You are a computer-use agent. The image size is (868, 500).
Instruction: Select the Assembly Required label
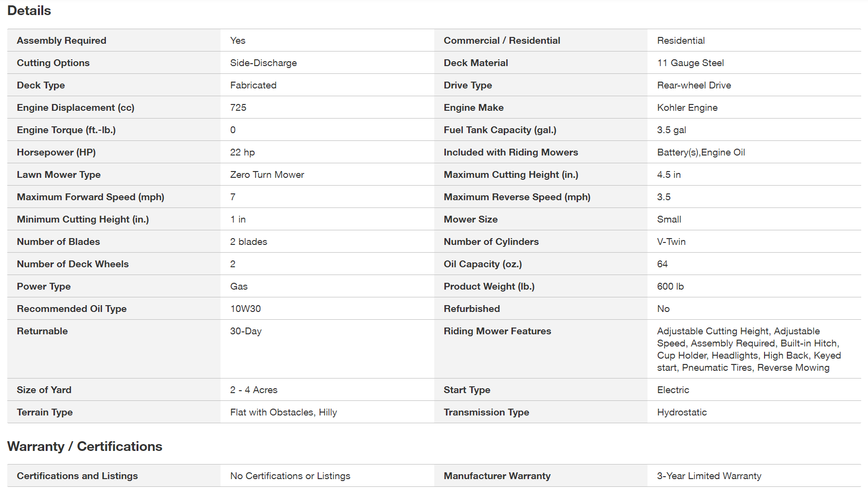(61, 40)
